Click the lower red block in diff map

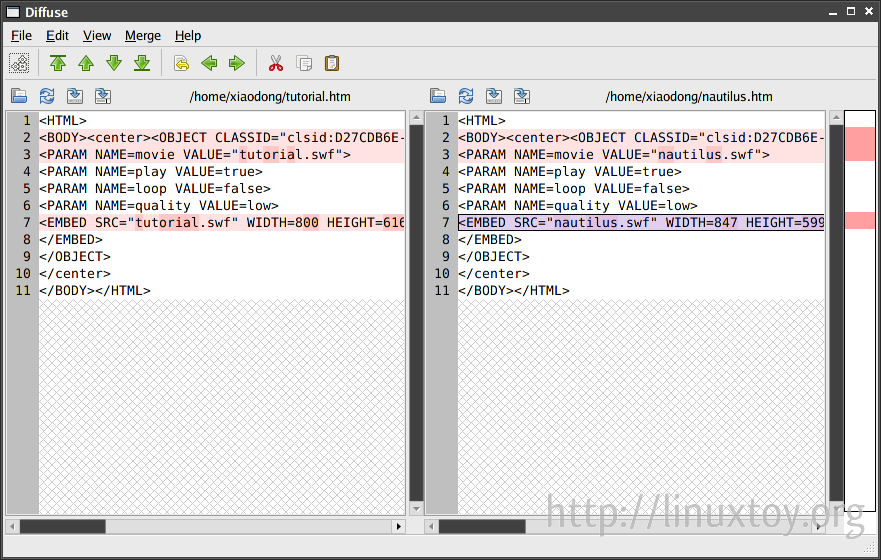(860, 221)
